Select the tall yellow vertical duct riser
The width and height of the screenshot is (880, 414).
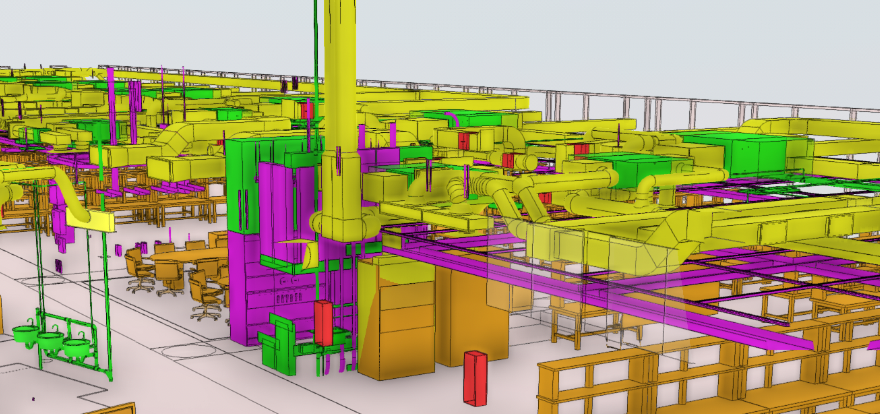click(339, 100)
